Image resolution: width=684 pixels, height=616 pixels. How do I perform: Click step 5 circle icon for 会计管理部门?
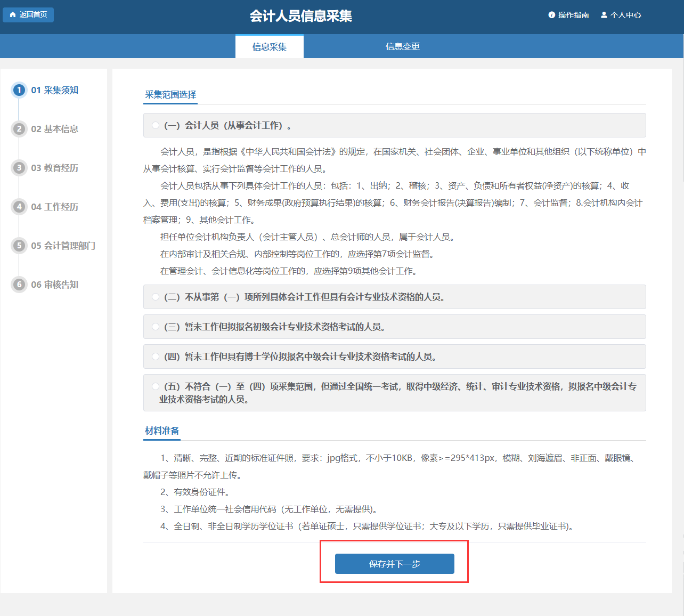point(19,246)
